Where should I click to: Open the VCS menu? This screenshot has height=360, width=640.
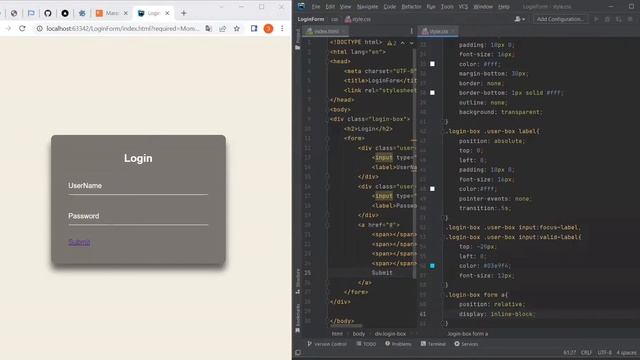click(x=463, y=7)
